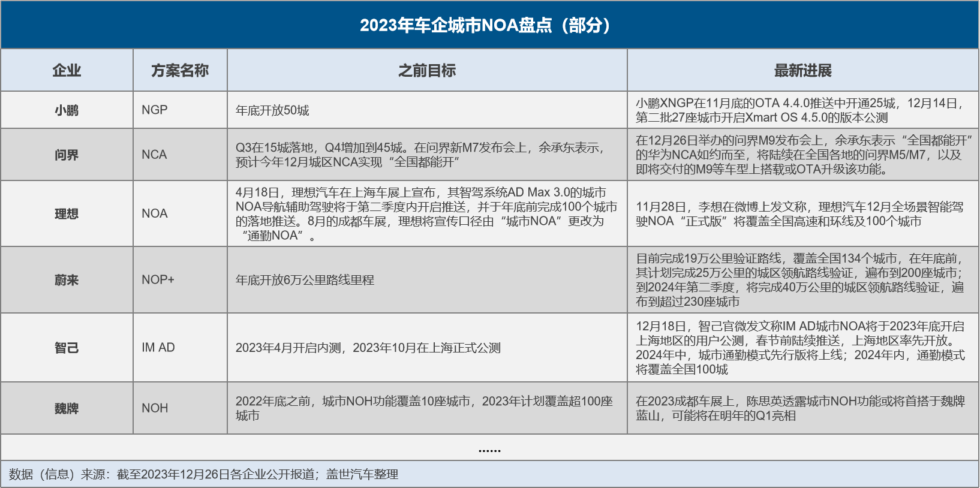Select the 'NOH' scheme name cell
980x488 pixels.
(180, 408)
